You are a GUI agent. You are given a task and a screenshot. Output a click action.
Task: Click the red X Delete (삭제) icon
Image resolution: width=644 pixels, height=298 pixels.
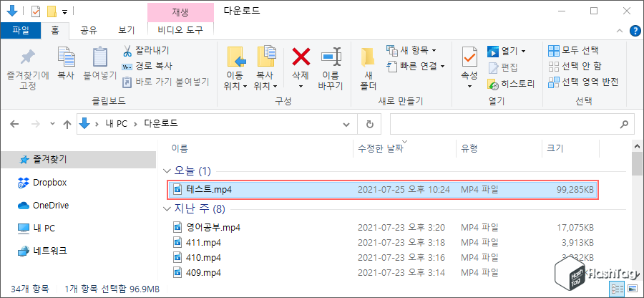[x=301, y=57]
